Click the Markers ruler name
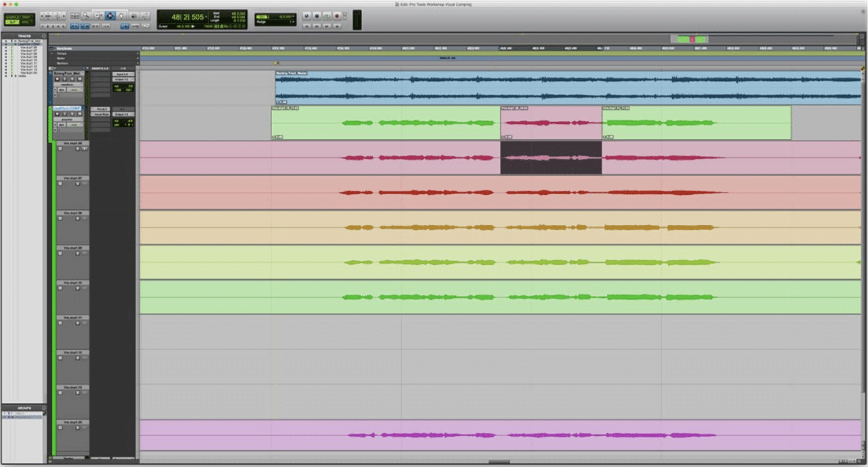 [x=62, y=63]
